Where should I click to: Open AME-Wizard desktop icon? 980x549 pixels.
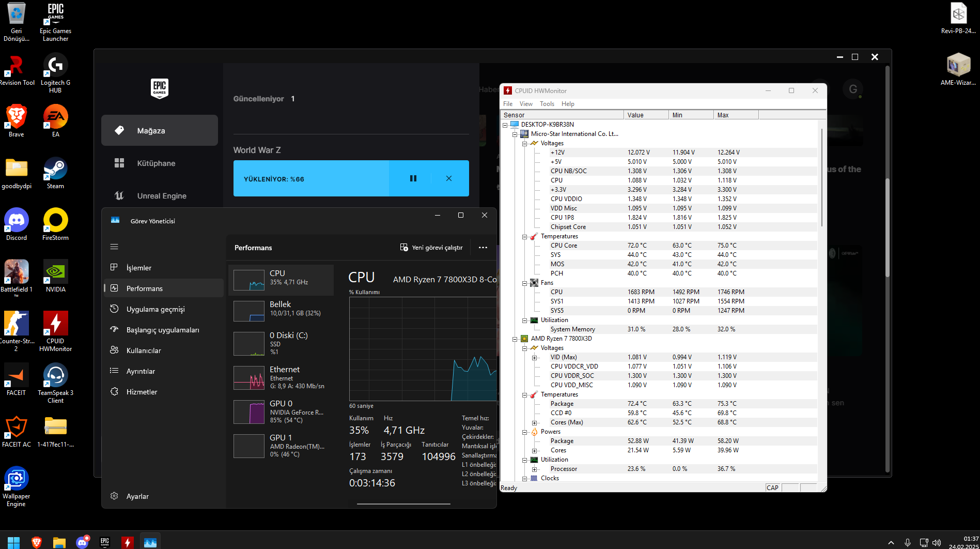tap(958, 69)
